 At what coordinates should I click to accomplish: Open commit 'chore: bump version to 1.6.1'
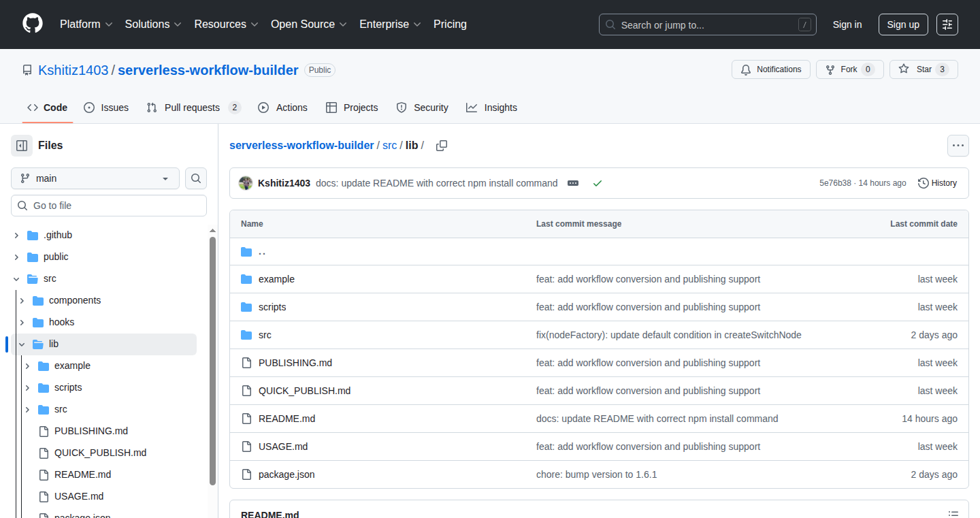597,474
